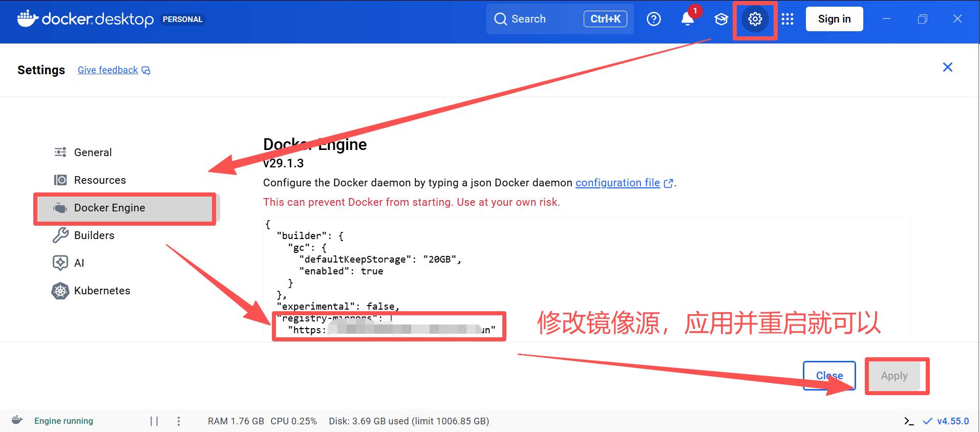Pause the engine with pause icon

pos(154,421)
